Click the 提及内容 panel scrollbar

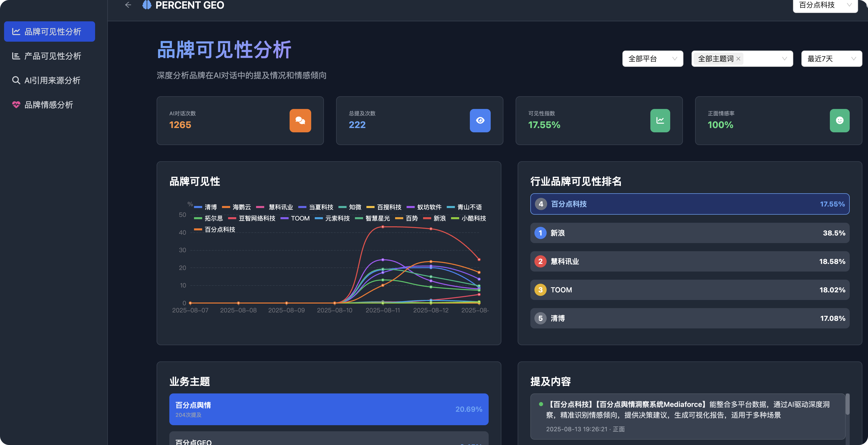(847, 404)
